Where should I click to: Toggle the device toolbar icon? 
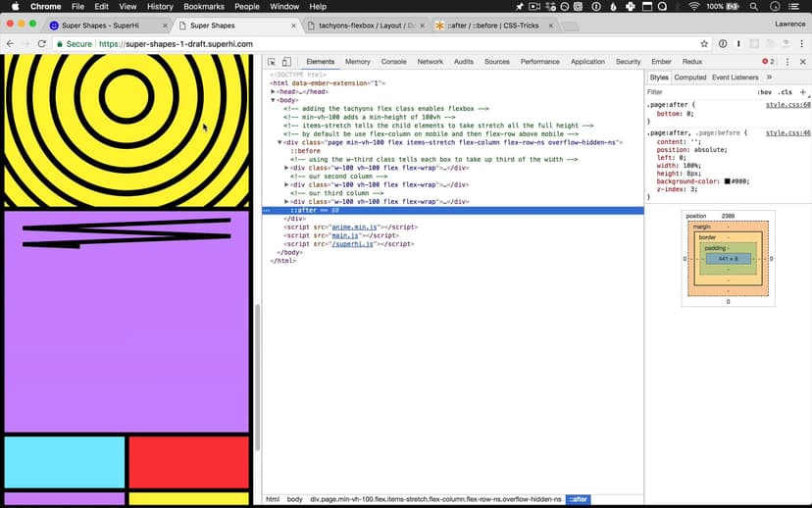pos(286,62)
